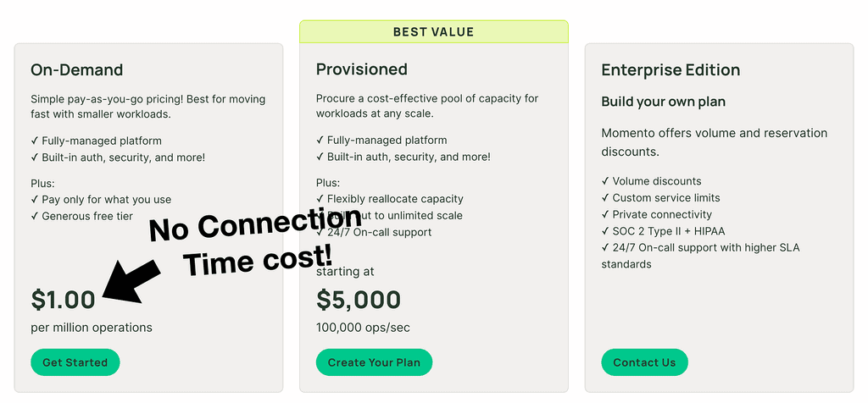Click the Get Started button
868x403 pixels.
click(75, 362)
